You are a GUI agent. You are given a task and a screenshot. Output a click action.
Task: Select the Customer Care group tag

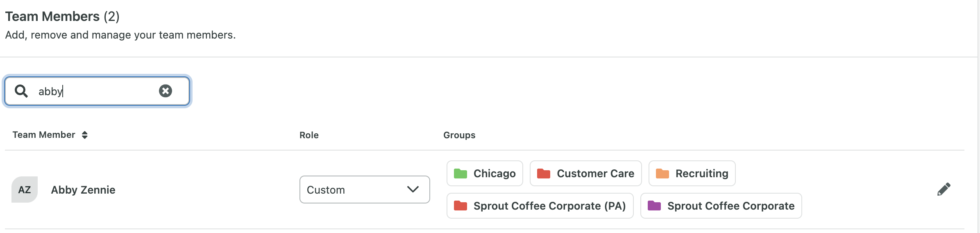point(586,174)
